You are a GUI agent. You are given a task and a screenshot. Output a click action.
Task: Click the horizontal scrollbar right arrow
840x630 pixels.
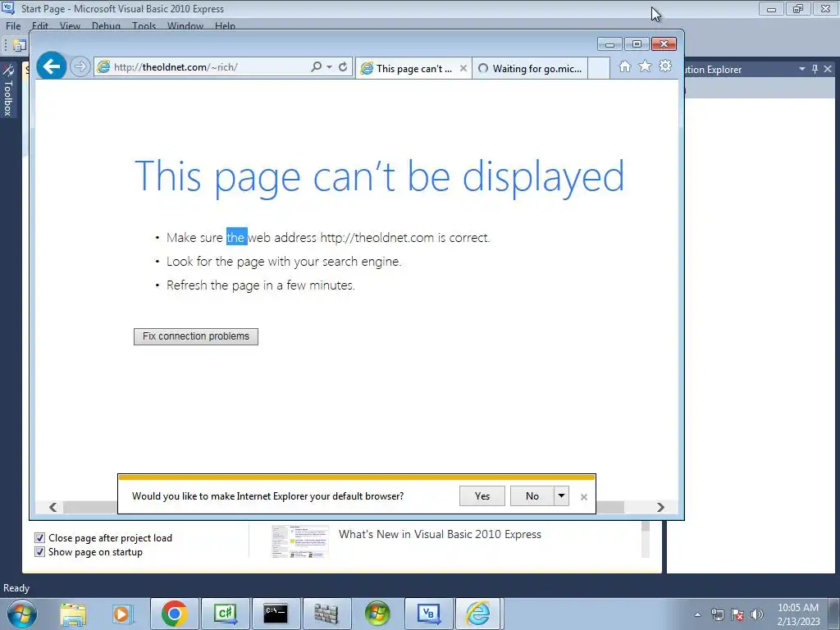[660, 507]
